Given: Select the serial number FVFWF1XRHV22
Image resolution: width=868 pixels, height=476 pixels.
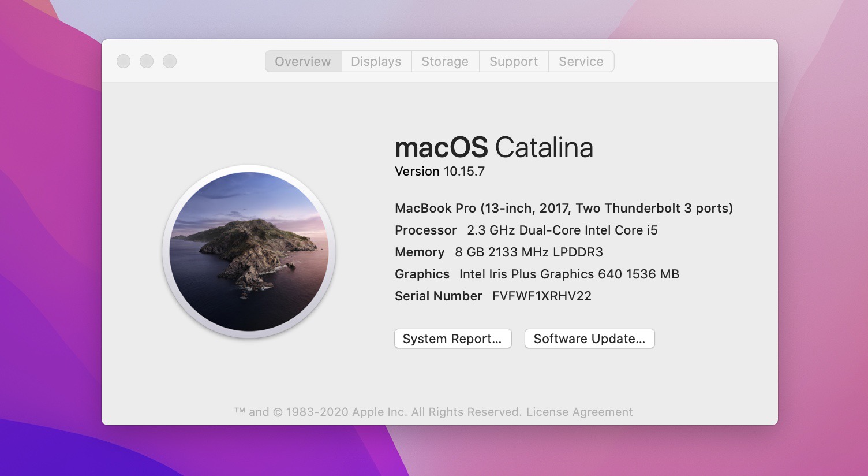Looking at the screenshot, I should [542, 296].
